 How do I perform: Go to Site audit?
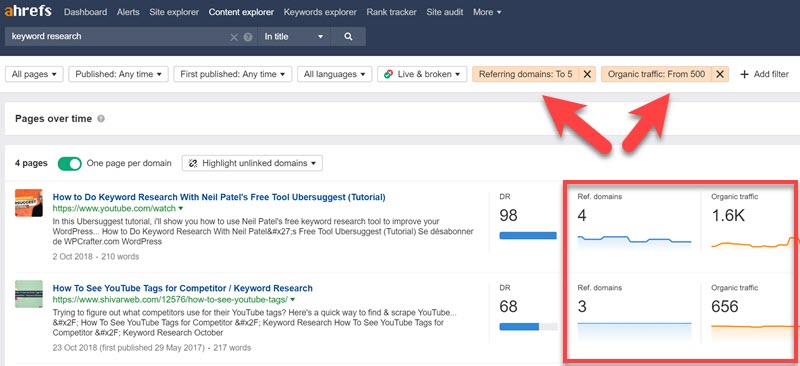[x=444, y=12]
